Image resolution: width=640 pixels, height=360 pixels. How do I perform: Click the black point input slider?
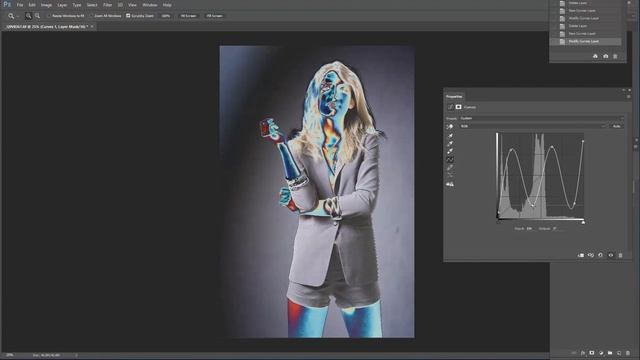pyautogui.click(x=498, y=222)
